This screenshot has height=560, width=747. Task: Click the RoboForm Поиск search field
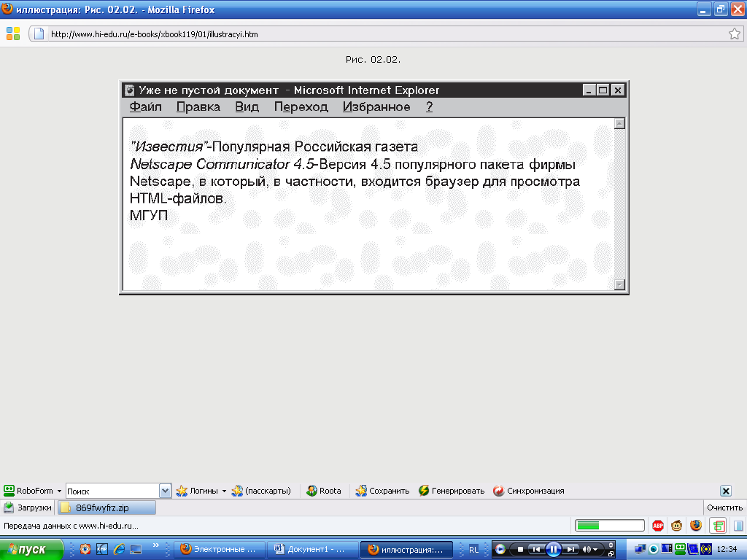coord(112,491)
